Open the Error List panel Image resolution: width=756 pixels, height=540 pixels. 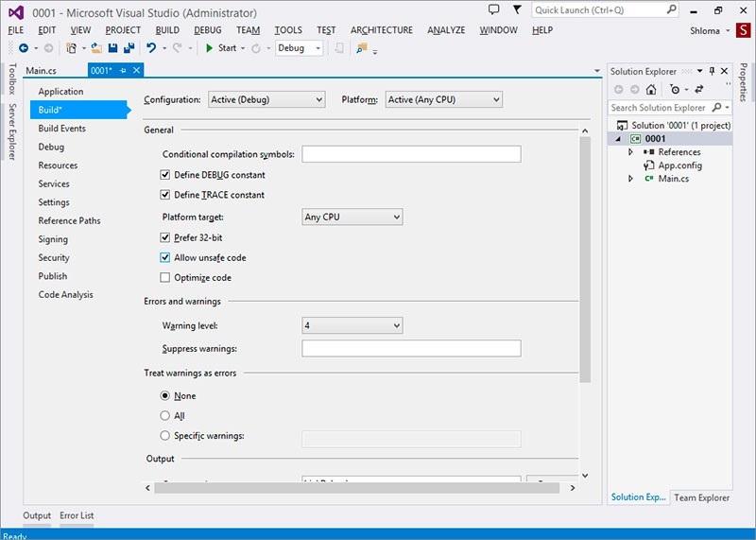tap(77, 515)
